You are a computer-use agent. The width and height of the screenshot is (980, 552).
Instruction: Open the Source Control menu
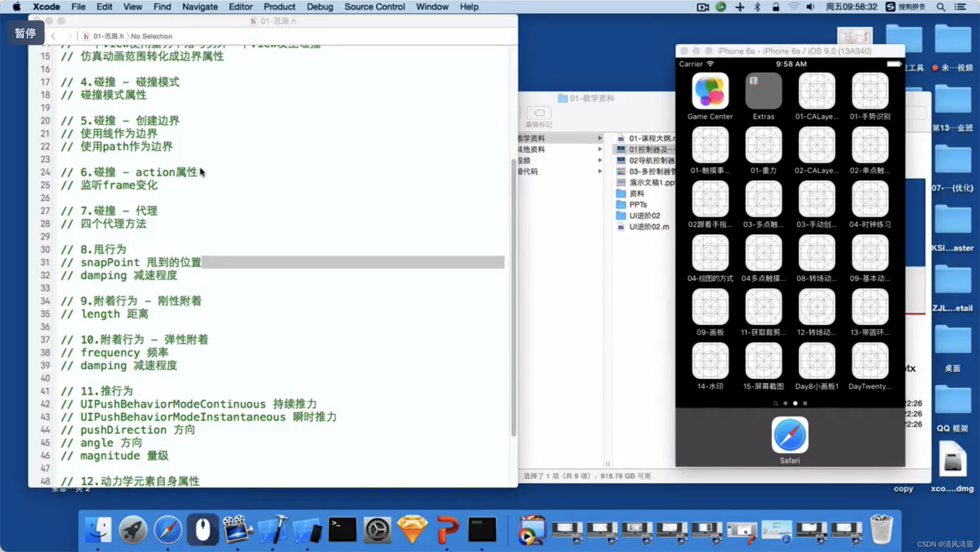pos(374,7)
